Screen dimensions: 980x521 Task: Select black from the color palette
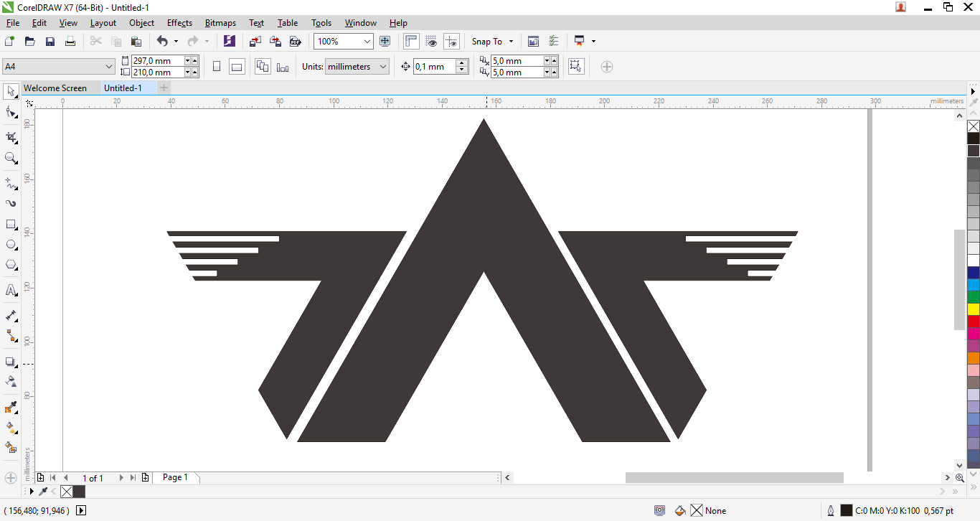974,139
